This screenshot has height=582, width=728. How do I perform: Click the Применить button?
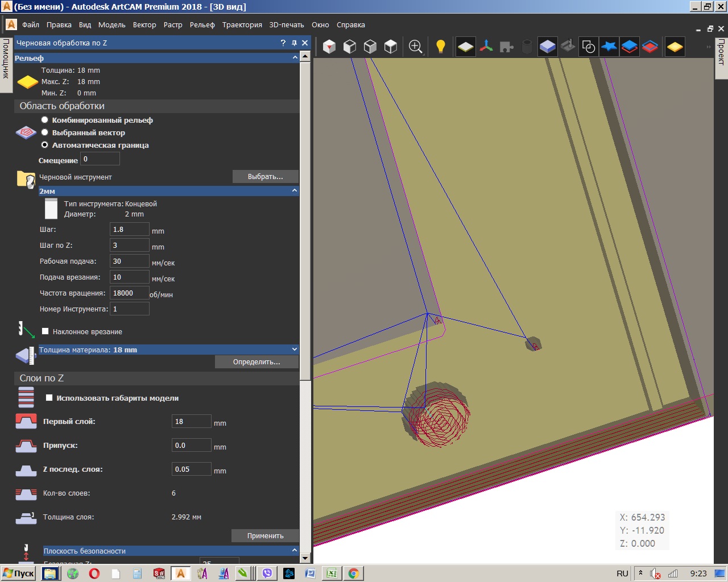coord(266,536)
